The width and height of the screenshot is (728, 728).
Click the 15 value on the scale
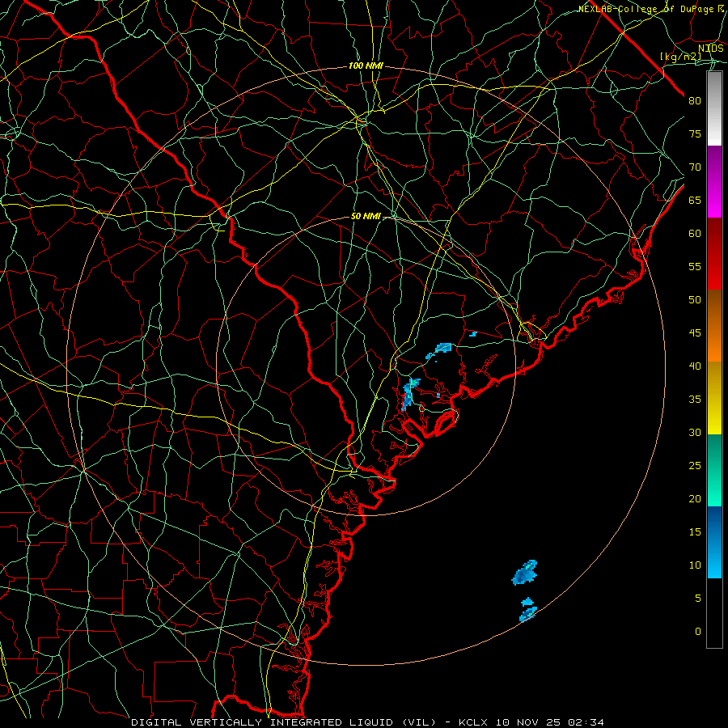[695, 532]
